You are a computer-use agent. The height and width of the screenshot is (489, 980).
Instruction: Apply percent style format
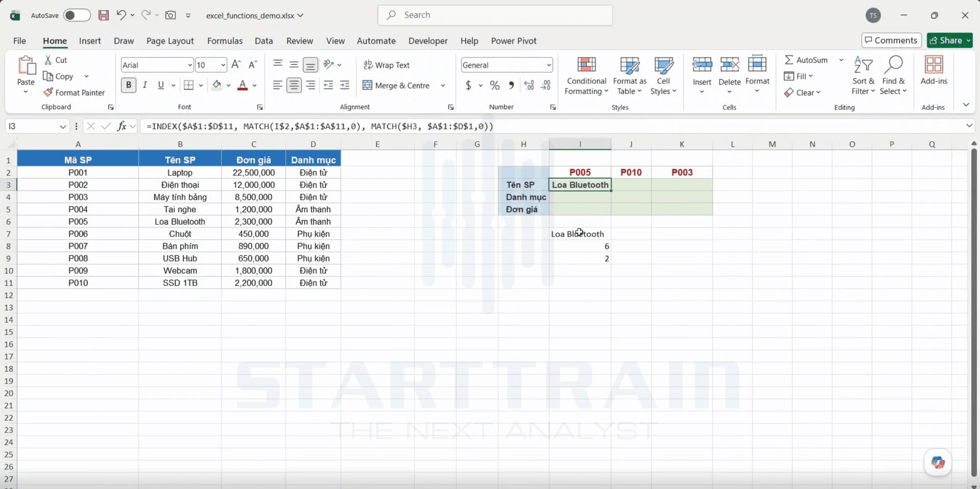point(495,85)
